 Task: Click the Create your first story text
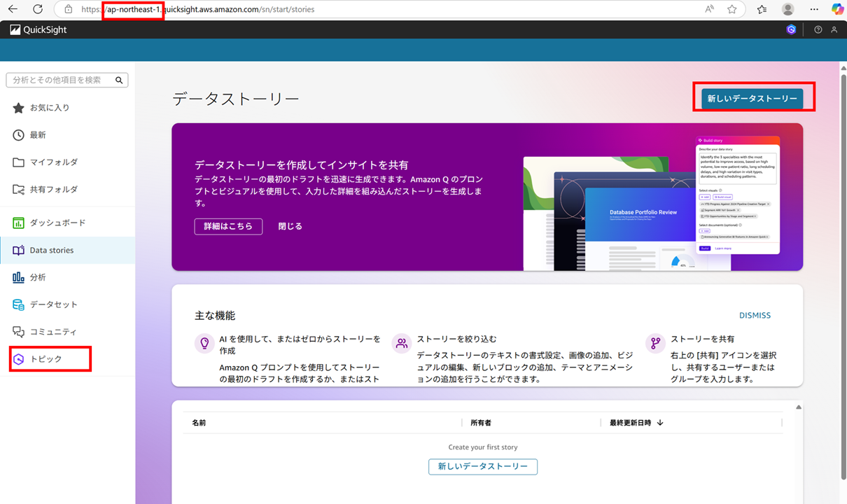click(x=483, y=447)
